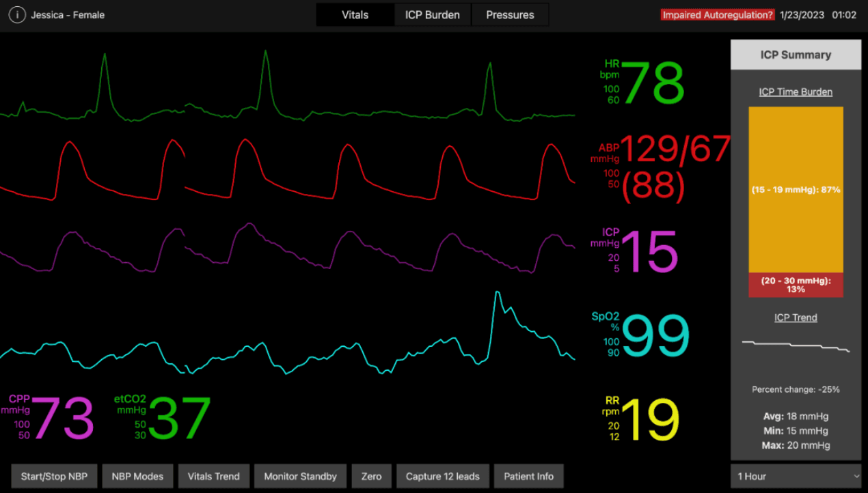Put monitor into standby via Monitor Standby
The image size is (868, 493).
[x=300, y=476]
